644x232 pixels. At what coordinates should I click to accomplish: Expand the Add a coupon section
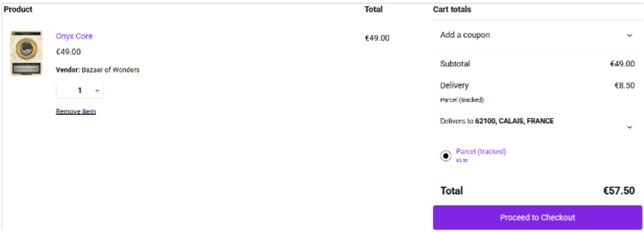click(537, 35)
